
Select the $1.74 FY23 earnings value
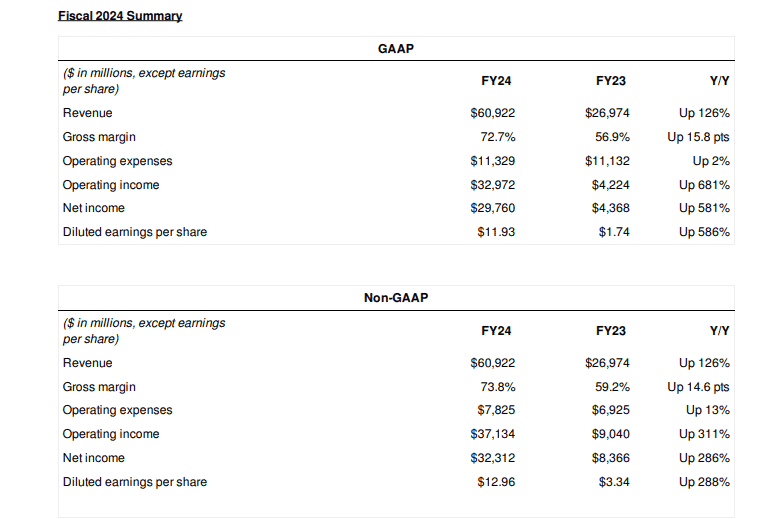tap(614, 232)
